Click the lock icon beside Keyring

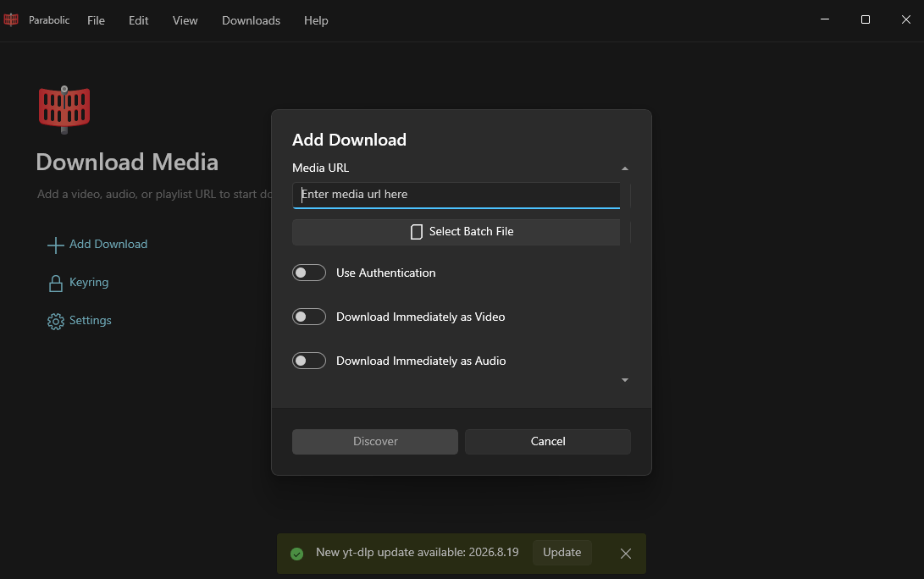pyautogui.click(x=55, y=284)
